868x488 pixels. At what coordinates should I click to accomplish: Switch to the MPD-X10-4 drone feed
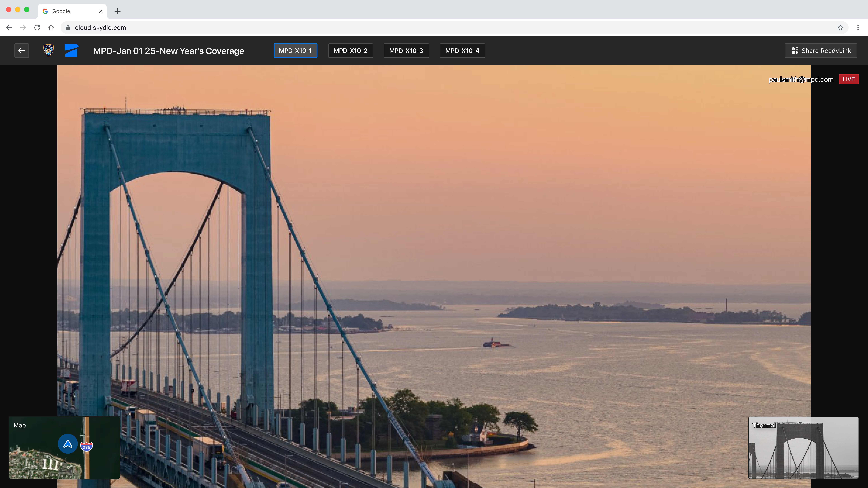[x=462, y=50]
